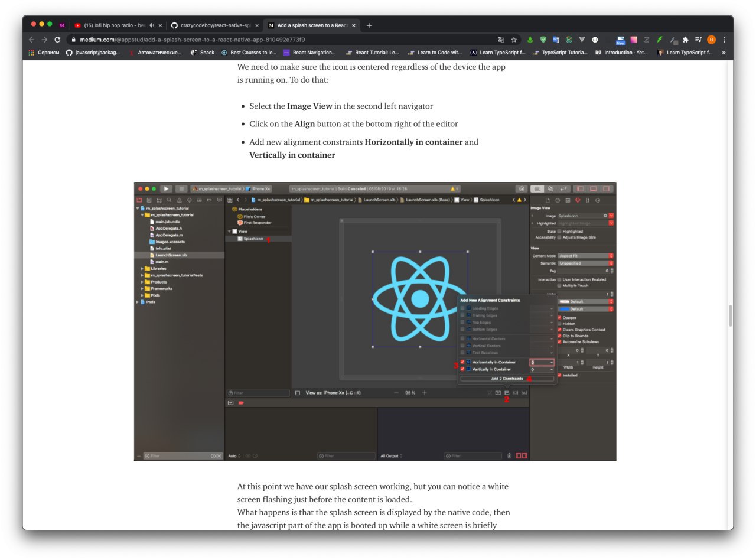Open the Snack bookmark
The width and height of the screenshot is (756, 560).
pyautogui.click(x=203, y=53)
